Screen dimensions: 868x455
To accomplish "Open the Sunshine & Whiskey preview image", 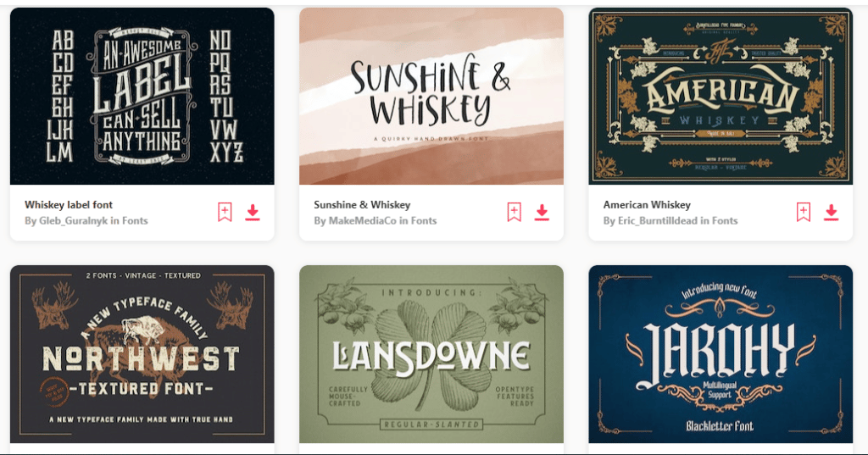I will point(431,97).
